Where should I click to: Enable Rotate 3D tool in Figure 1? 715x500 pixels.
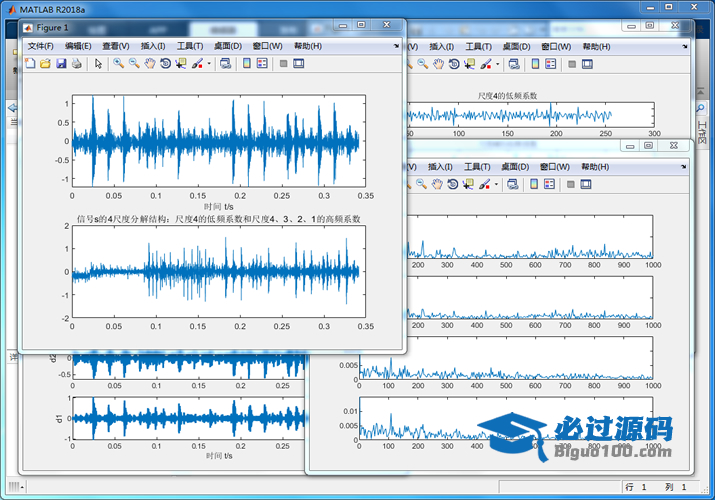pos(165,64)
